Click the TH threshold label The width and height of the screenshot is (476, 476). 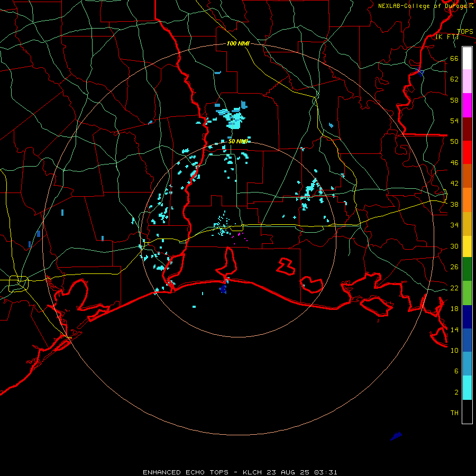[454, 413]
